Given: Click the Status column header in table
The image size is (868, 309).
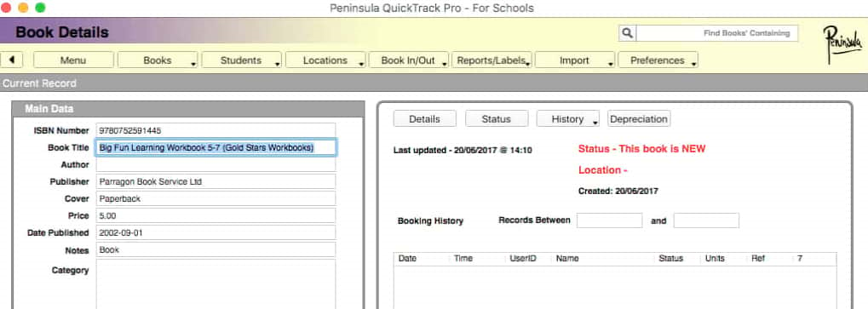Looking at the screenshot, I should (671, 258).
